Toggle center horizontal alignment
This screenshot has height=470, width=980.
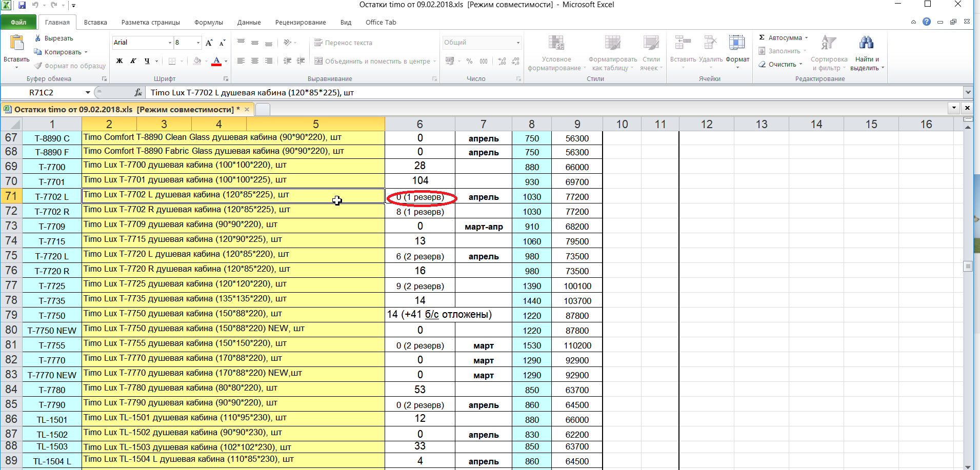point(255,61)
